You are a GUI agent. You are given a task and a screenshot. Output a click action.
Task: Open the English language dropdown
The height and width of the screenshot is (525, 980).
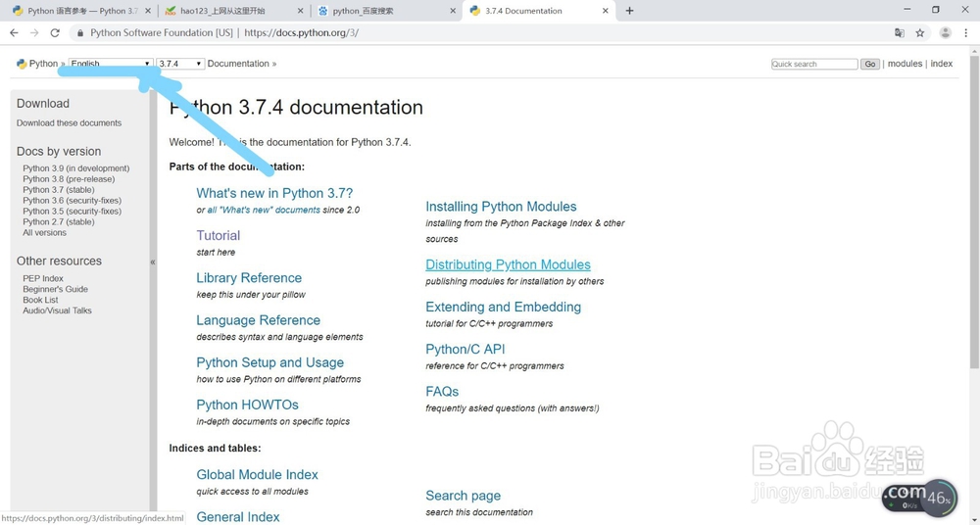110,64
